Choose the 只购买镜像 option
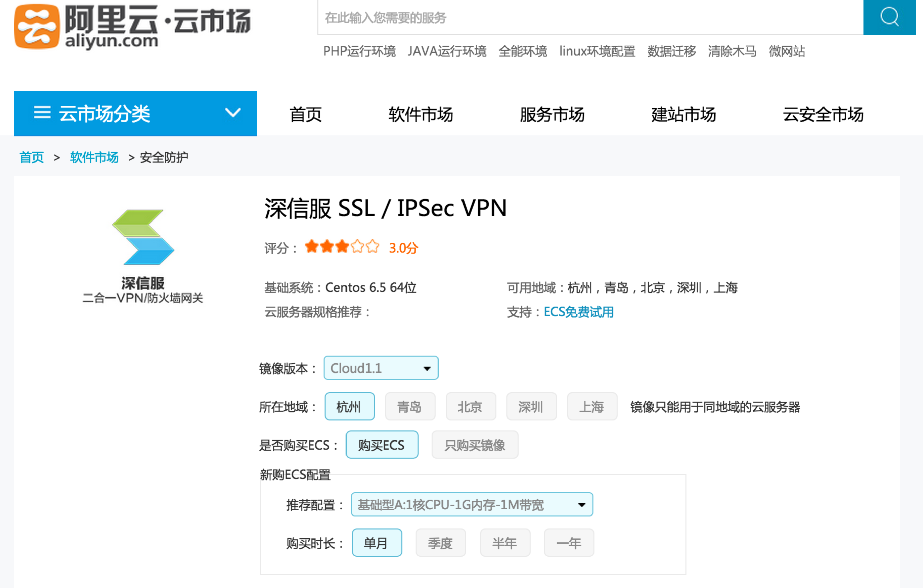923x588 pixels. tap(475, 445)
